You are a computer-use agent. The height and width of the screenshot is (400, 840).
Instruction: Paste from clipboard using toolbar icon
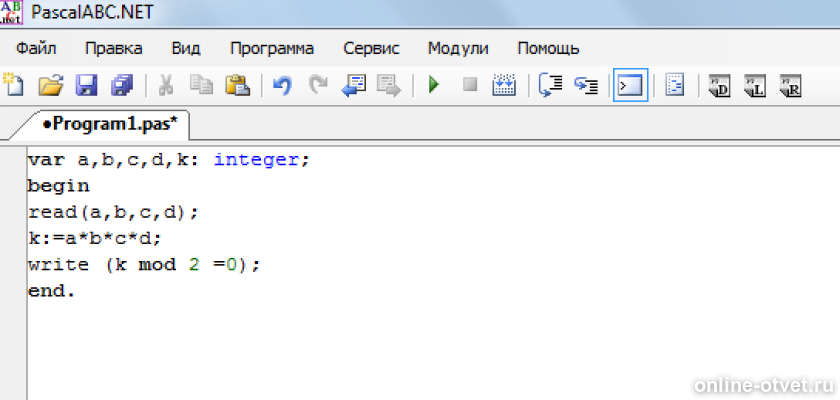(x=236, y=86)
